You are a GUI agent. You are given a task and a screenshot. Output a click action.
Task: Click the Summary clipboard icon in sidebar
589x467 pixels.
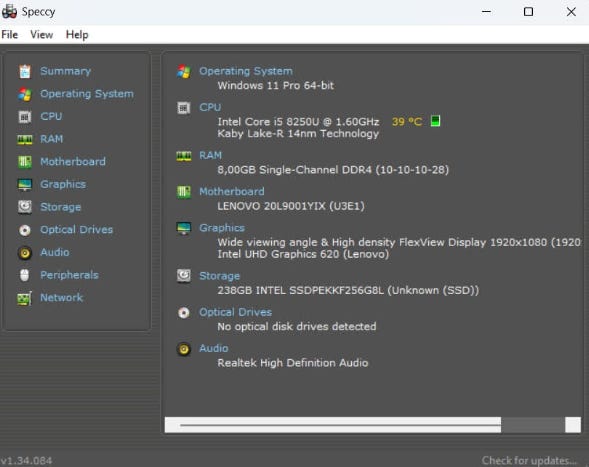click(25, 71)
